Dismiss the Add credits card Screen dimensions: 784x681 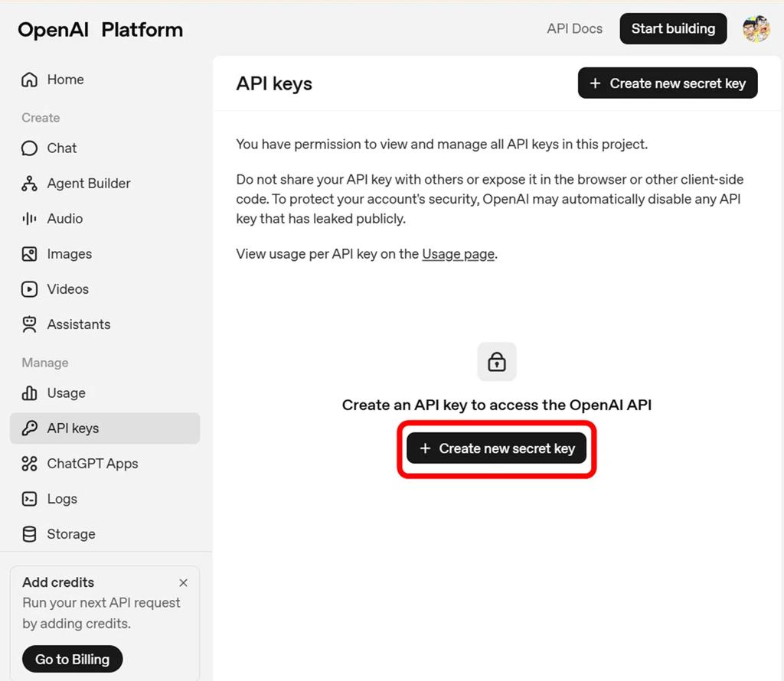point(184,582)
